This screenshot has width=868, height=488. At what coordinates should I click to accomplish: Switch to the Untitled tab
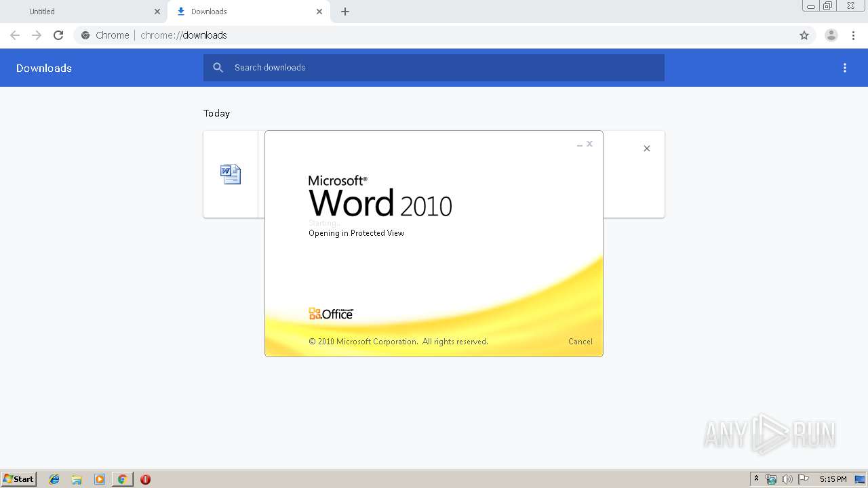coord(84,12)
